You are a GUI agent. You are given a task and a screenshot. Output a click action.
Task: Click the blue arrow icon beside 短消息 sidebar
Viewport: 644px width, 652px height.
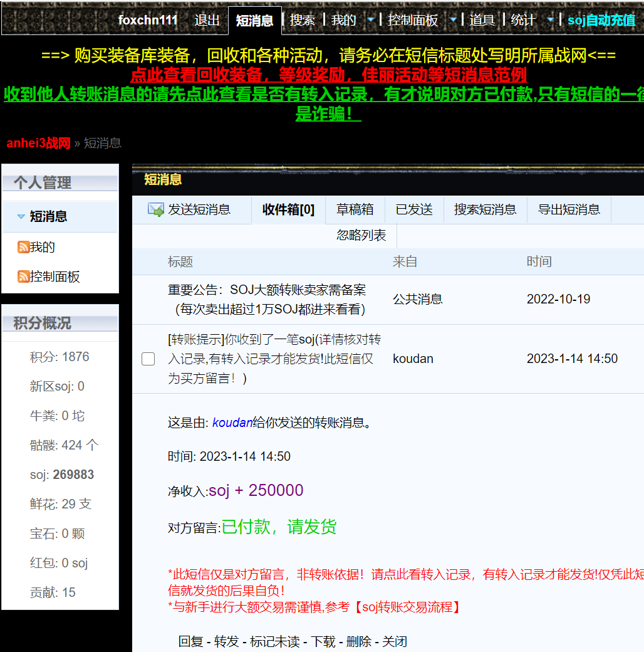point(21,217)
